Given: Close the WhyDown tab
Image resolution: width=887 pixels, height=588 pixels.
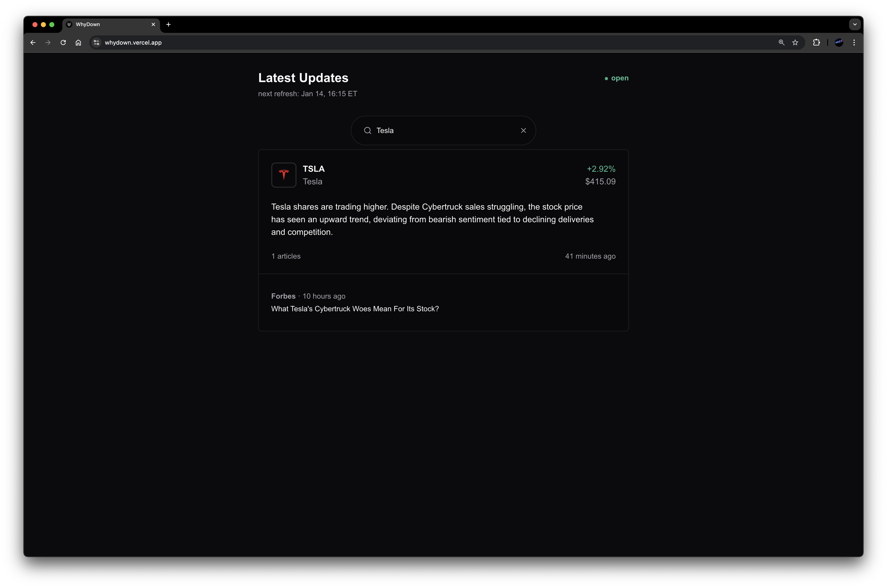Looking at the screenshot, I should point(153,24).
